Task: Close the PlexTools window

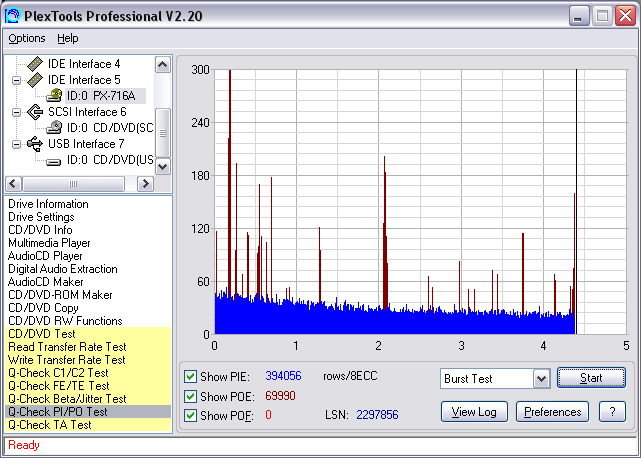Action: click(625, 16)
